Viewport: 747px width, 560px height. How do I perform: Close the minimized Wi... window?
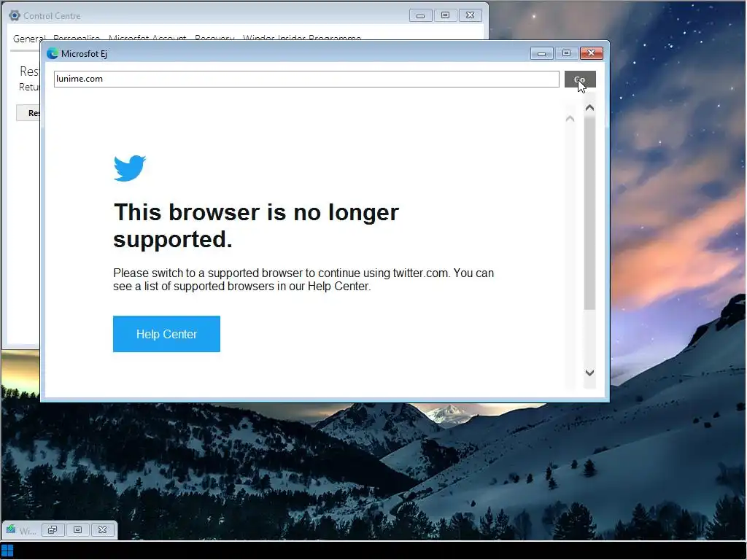(x=102, y=530)
